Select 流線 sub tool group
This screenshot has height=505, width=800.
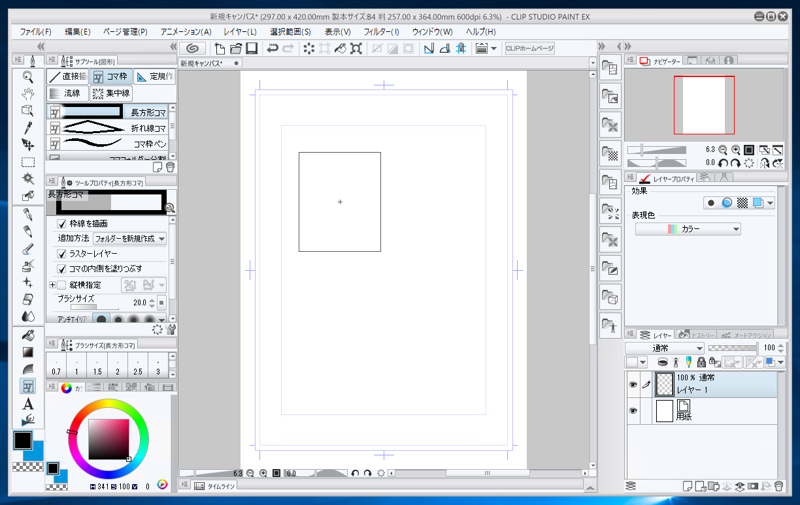pos(67,93)
